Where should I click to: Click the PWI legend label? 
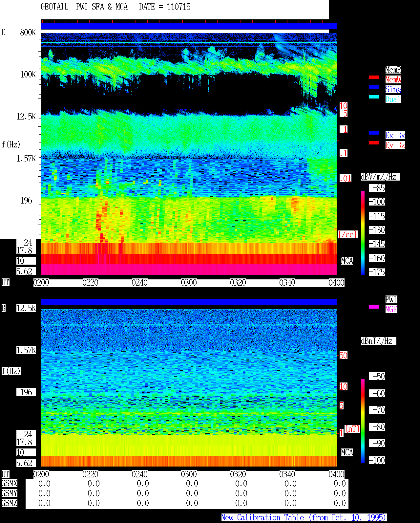[391, 299]
